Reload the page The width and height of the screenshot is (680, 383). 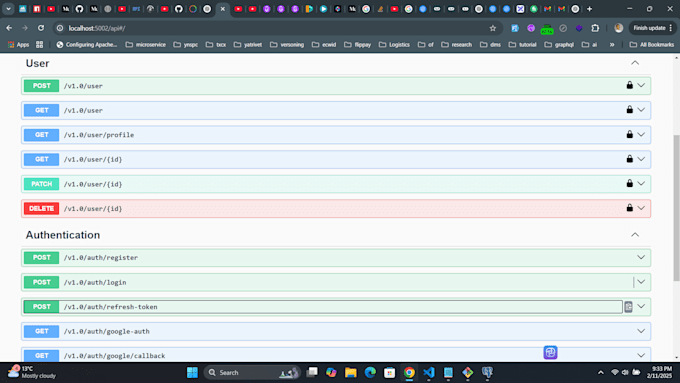[41, 28]
